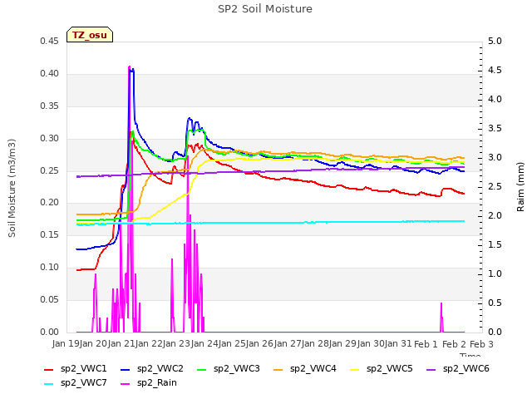This screenshot has height=399, width=532.
Task: Click the Soil Moisture (m3/m3) axis label
Action: click(x=12, y=188)
